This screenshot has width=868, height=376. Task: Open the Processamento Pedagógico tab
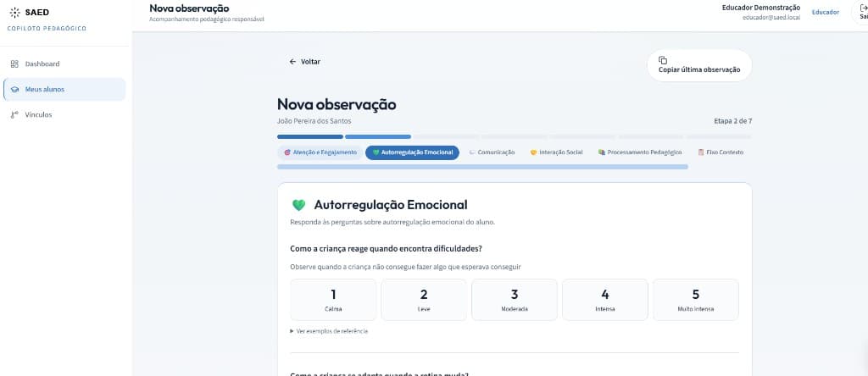(640, 152)
